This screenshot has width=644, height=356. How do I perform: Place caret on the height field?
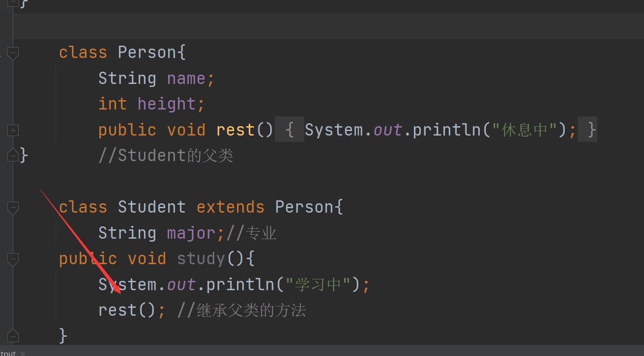coord(166,104)
